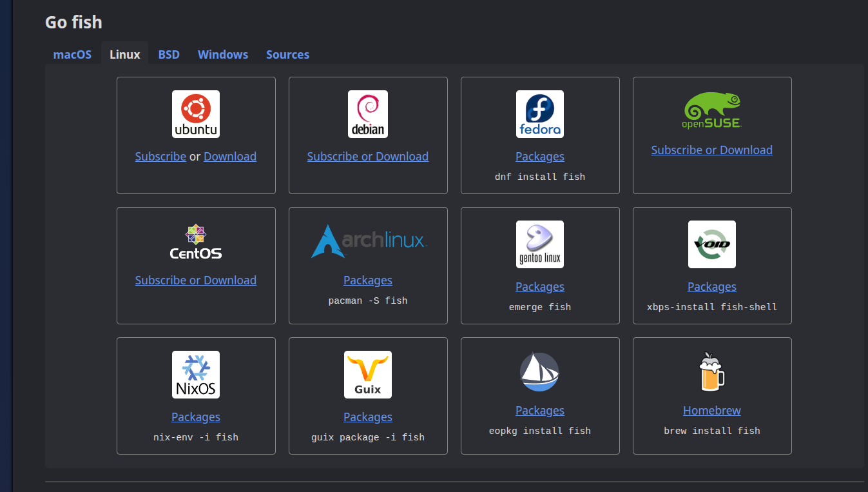Image resolution: width=868 pixels, height=492 pixels.
Task: Click the 'emerge fish' command text
Action: click(x=540, y=307)
